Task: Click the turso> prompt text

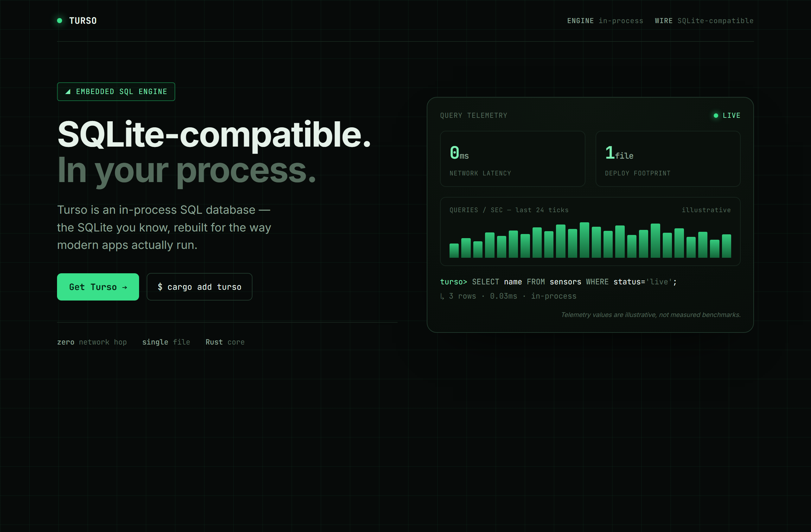Action: (453, 282)
